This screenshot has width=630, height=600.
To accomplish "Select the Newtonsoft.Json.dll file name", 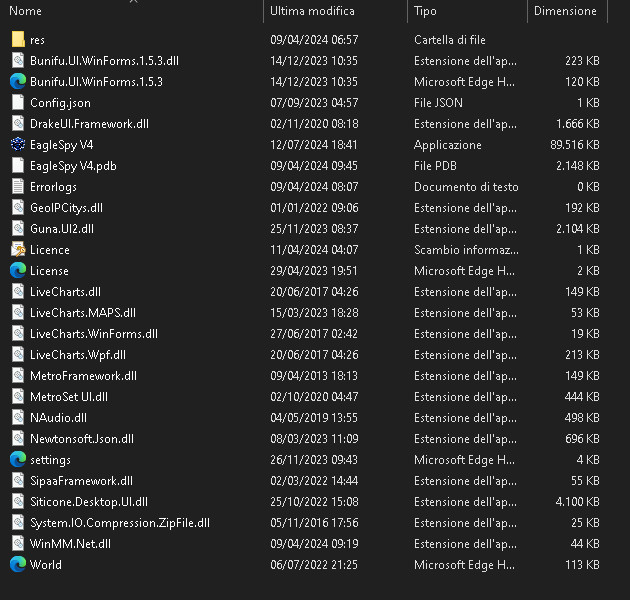I will tap(82, 439).
